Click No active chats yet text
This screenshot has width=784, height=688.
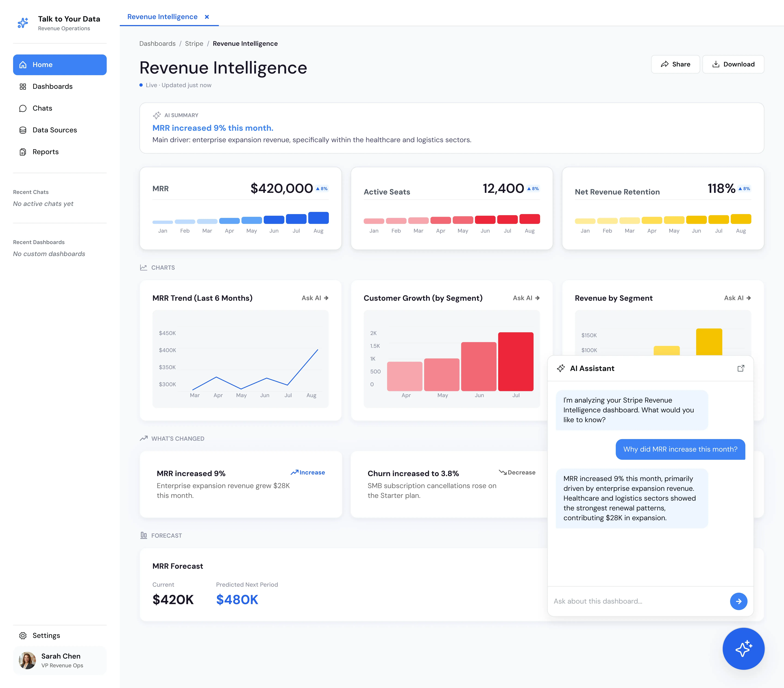[43, 204]
